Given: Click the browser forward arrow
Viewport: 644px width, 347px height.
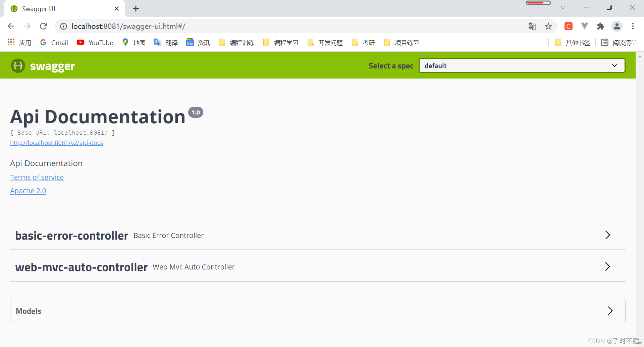Looking at the screenshot, I should pos(27,26).
